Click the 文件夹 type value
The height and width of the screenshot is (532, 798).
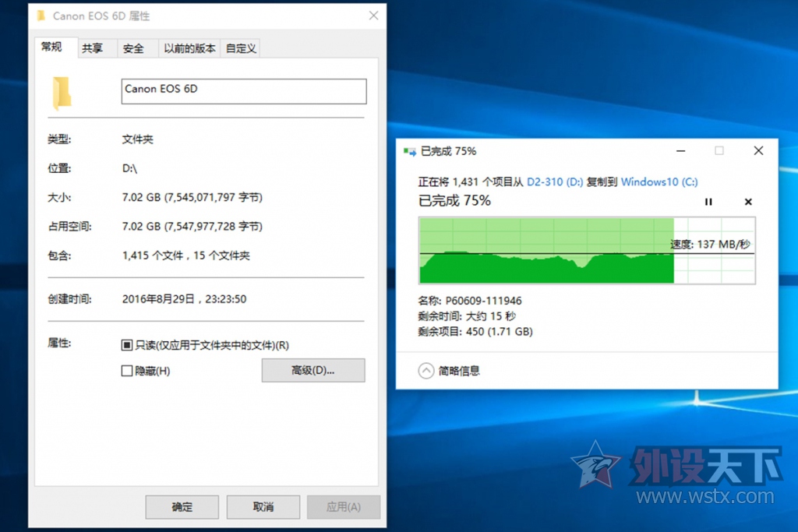pyautogui.click(x=137, y=139)
